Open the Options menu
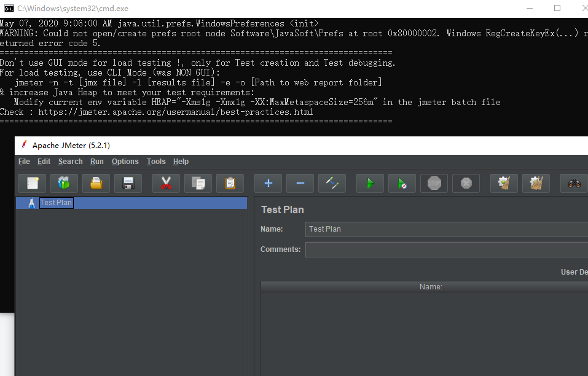 tap(125, 162)
